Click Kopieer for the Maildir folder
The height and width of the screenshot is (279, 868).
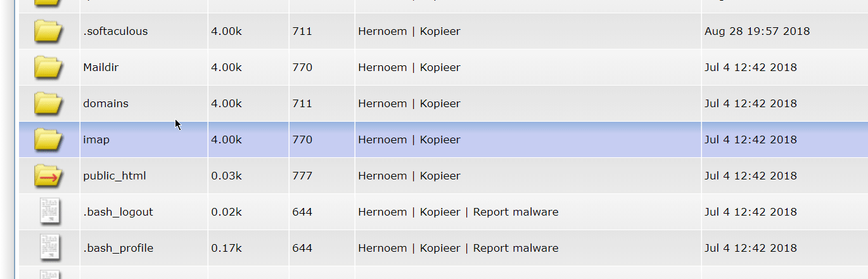(x=440, y=67)
